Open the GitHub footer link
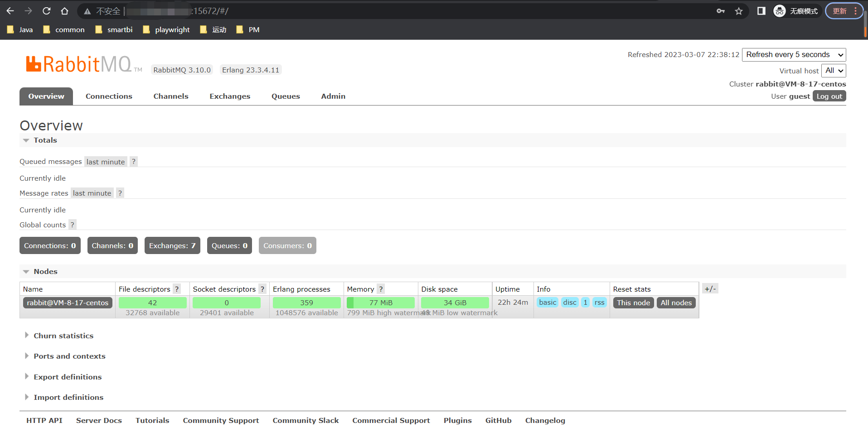The image size is (868, 432). 498,420
